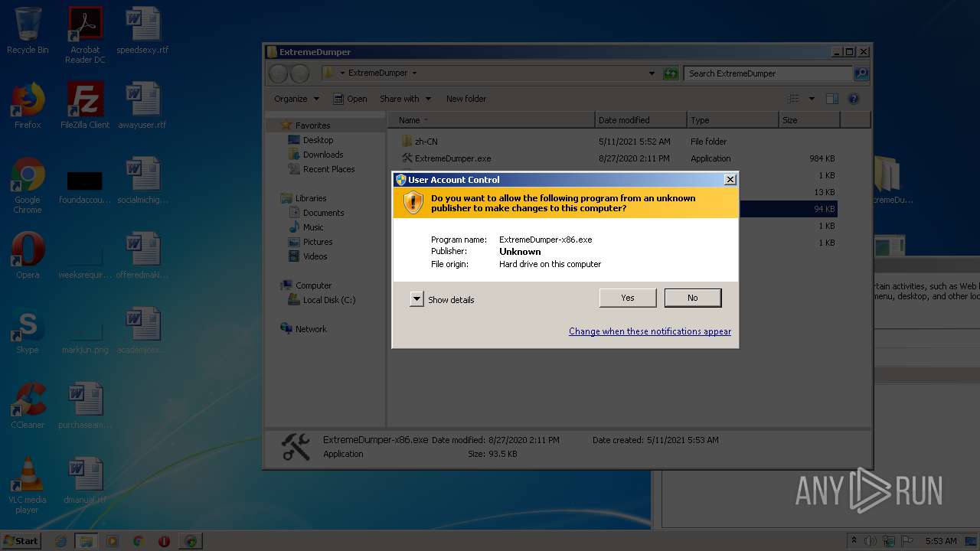Open 'Change when these notifications appear' link
Image resolution: width=980 pixels, height=551 pixels.
click(x=650, y=331)
